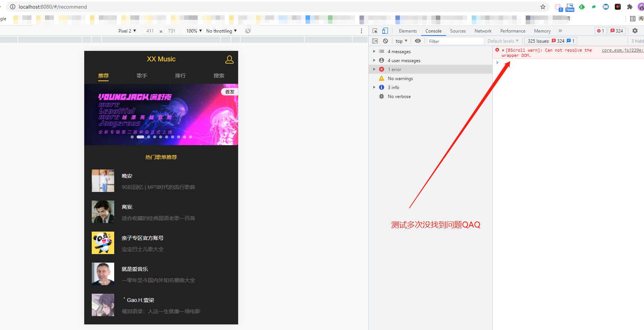The height and width of the screenshot is (330, 644).
Task: Select the No warnings filter row
Action: click(431, 79)
